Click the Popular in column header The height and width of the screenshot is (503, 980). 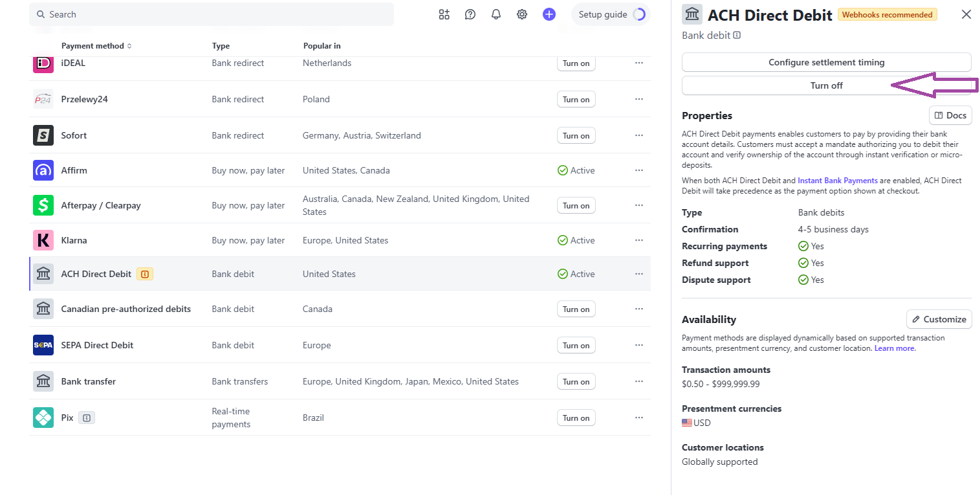coord(321,46)
